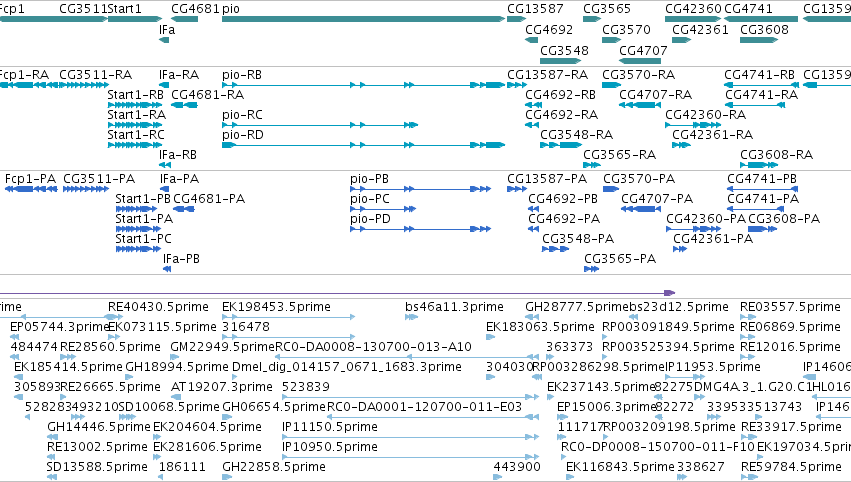This screenshot has height=482, width=851.
Task: Click the GM22949.5prime EST glyph
Action: (175, 357)
